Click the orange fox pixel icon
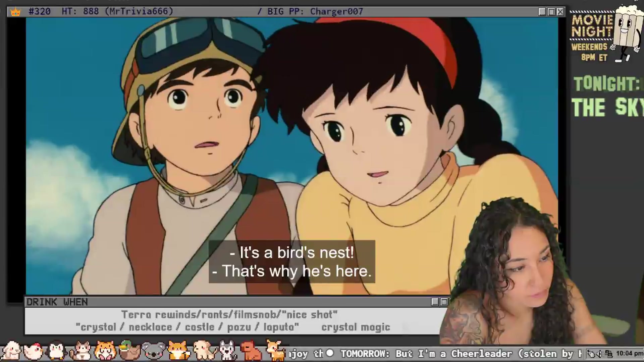 click(x=179, y=351)
